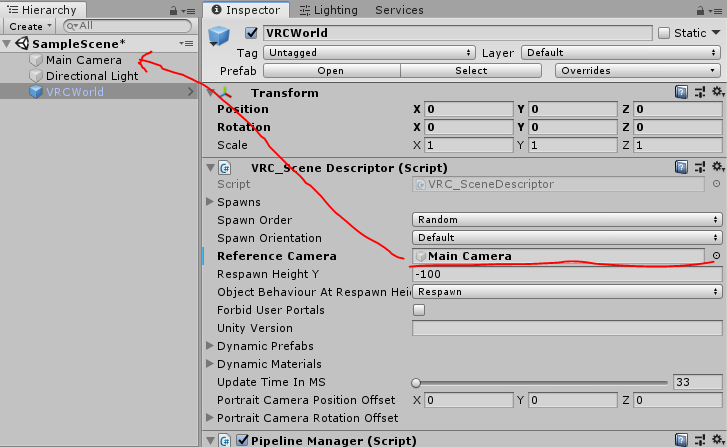Click object picker circle for Reference Camera
The height and width of the screenshot is (447, 727).
(716, 255)
